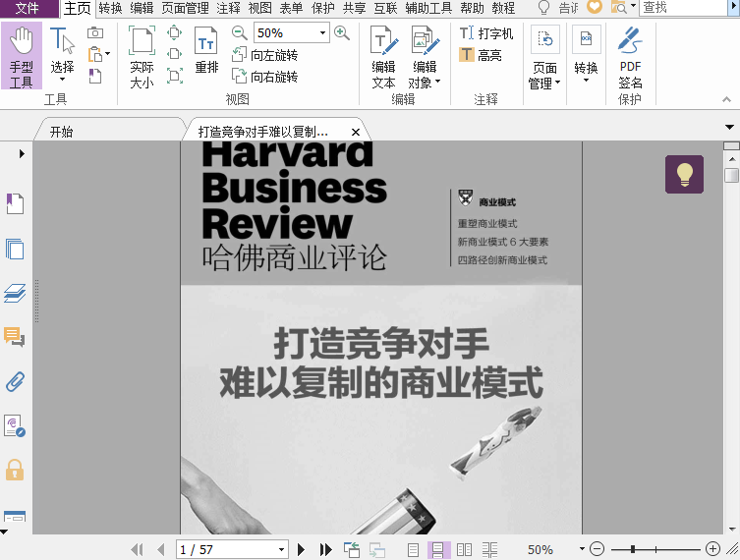740x560 pixels.
Task: Switch to the Convert (转换) ribbon tab
Action: tap(110, 8)
